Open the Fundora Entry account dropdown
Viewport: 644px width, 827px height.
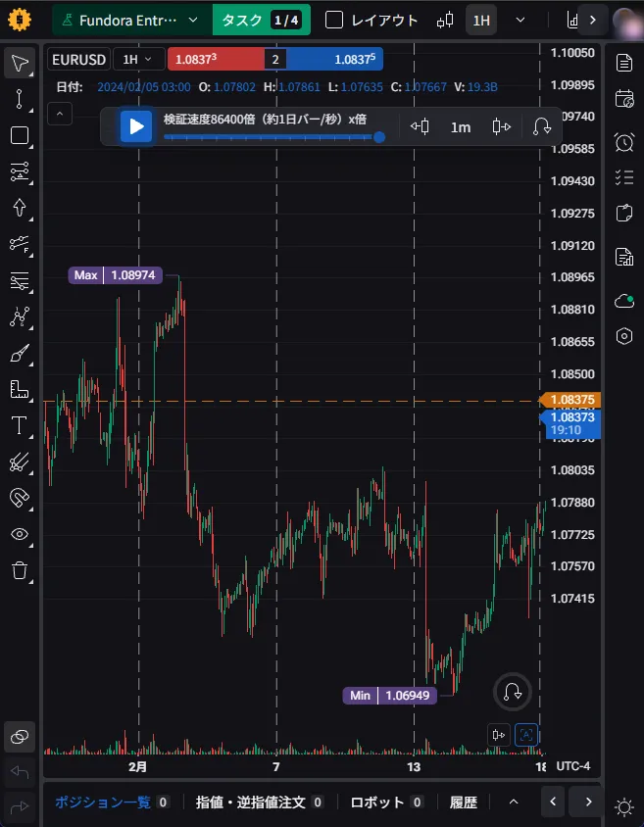click(132, 20)
